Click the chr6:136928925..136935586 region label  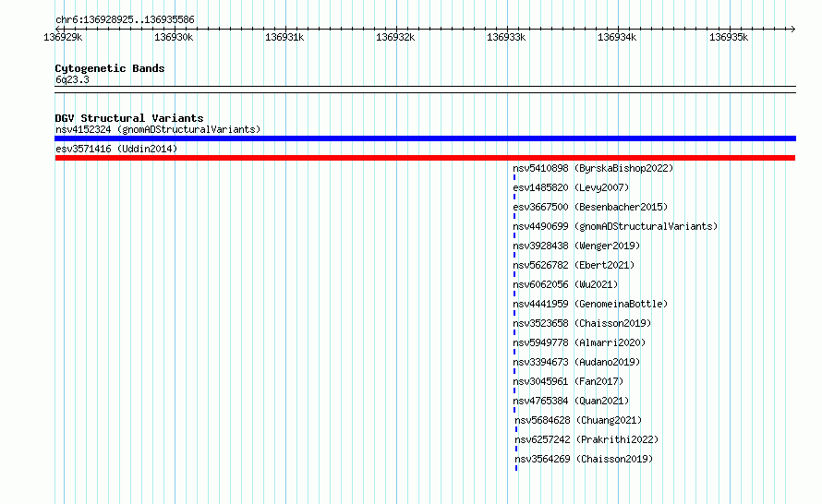[x=125, y=19]
